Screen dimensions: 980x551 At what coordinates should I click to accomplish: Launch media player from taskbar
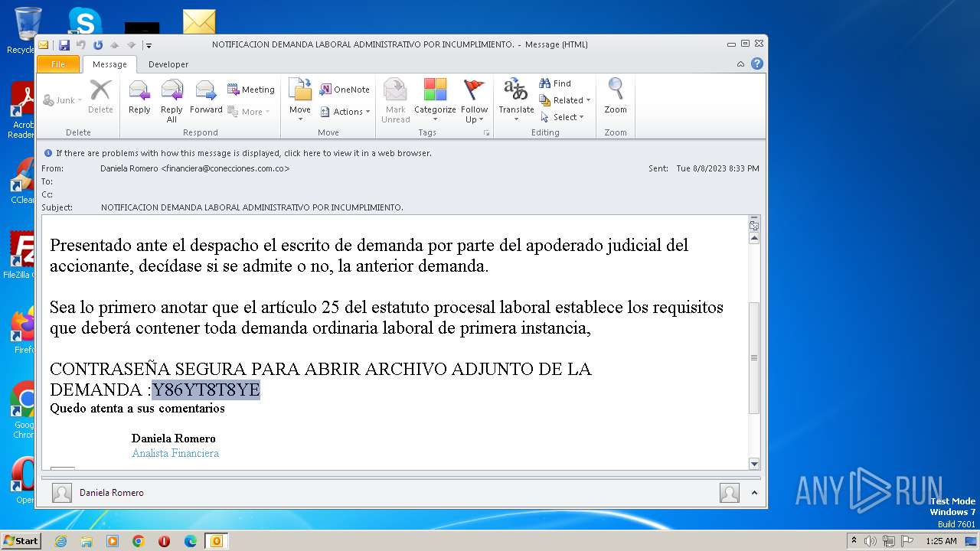coord(113,541)
